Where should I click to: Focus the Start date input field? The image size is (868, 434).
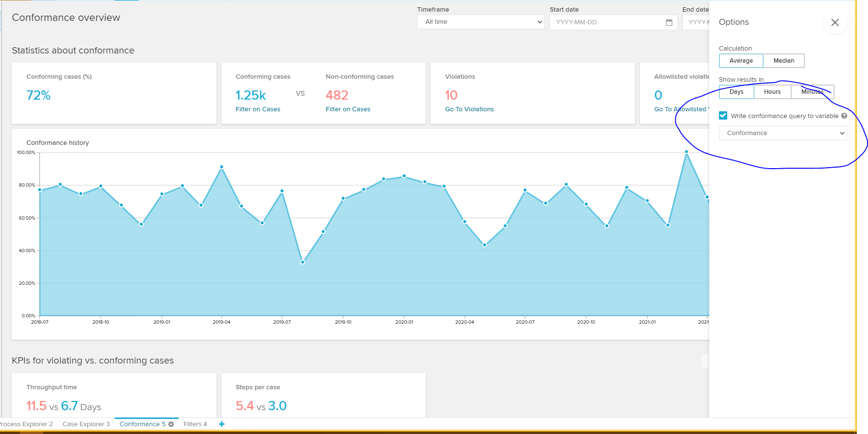[613, 22]
